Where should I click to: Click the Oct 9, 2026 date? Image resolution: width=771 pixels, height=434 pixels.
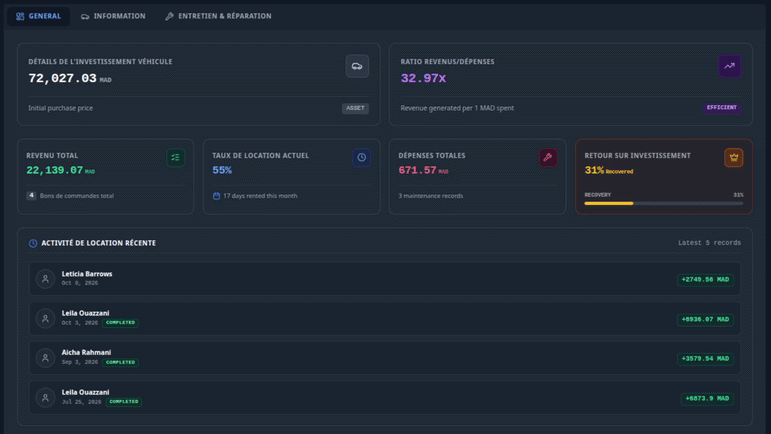point(80,283)
